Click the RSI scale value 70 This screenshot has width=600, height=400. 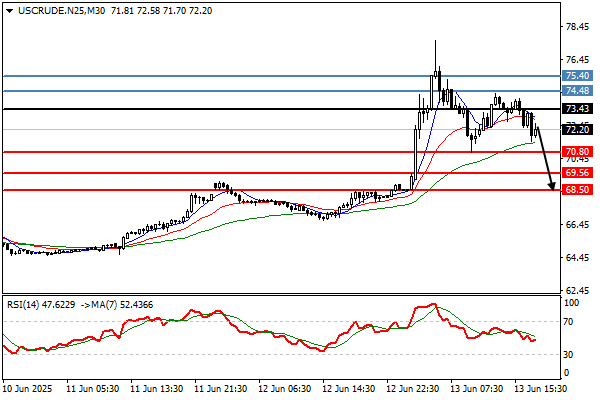pyautogui.click(x=569, y=322)
